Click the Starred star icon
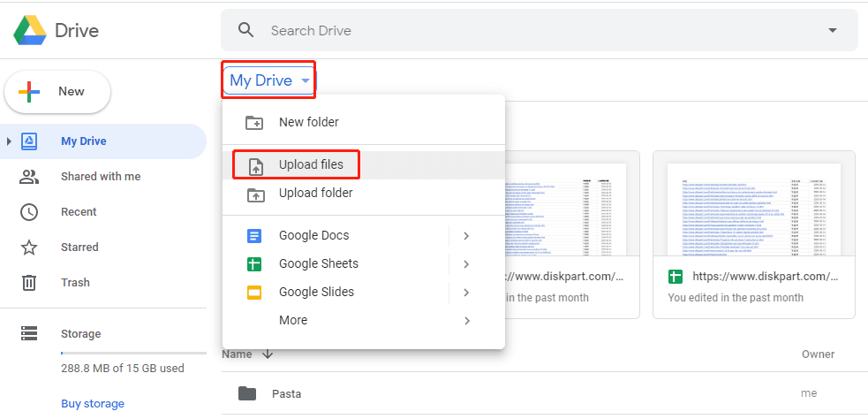868x419 pixels. tap(29, 248)
